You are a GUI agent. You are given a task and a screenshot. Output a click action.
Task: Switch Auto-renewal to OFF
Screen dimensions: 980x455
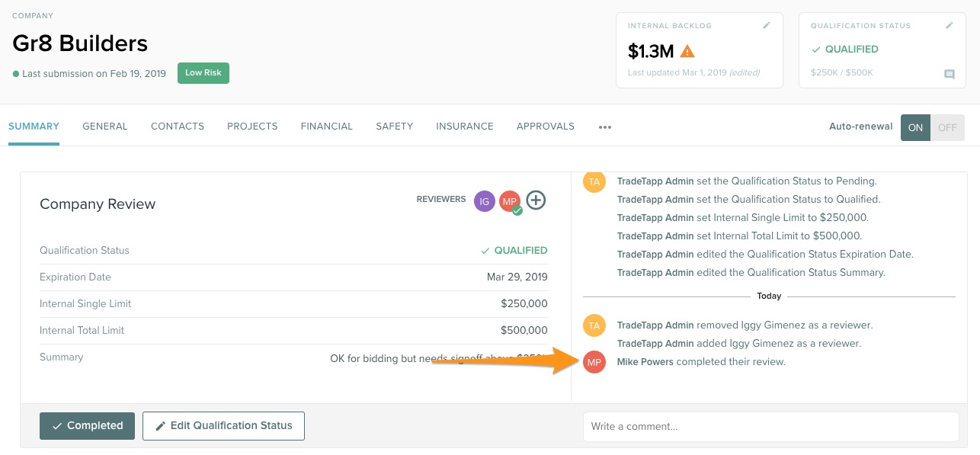pos(947,127)
